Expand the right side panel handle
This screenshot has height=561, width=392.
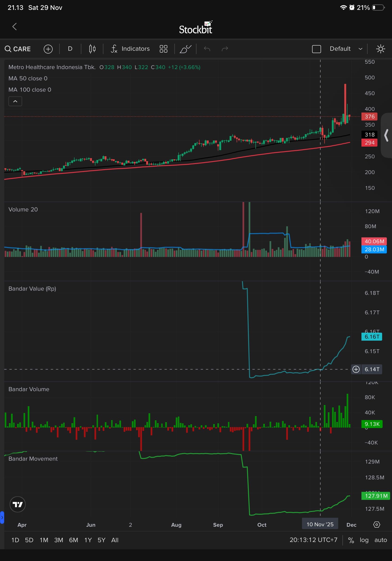tap(386, 135)
